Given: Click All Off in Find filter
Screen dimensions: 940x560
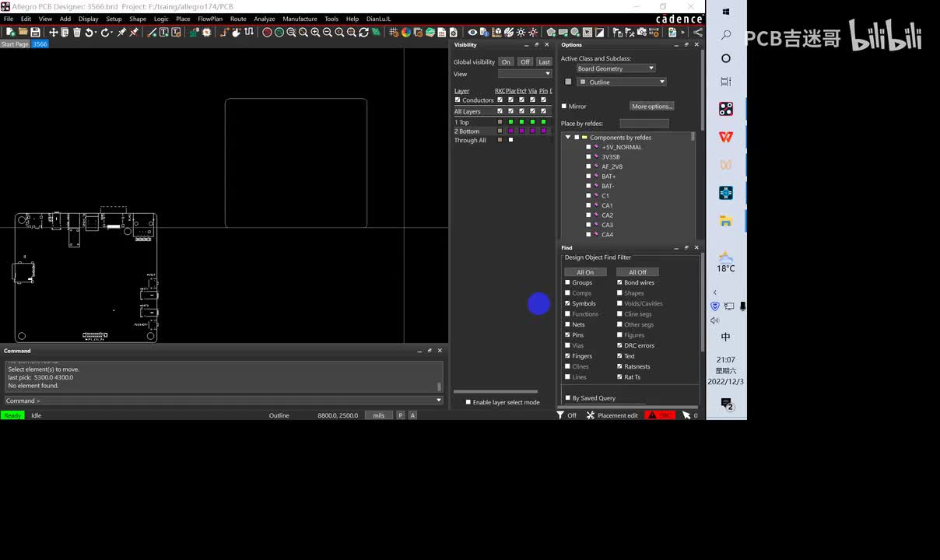Looking at the screenshot, I should point(637,272).
